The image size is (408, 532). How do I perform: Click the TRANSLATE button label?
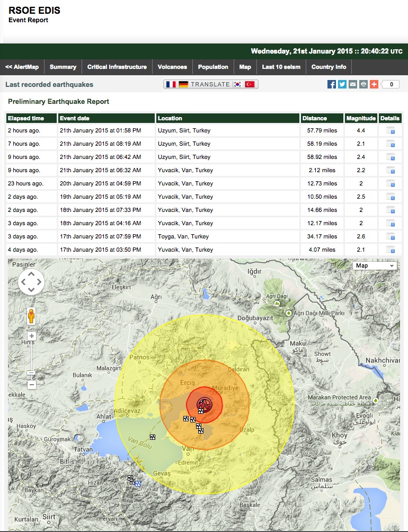click(x=210, y=84)
